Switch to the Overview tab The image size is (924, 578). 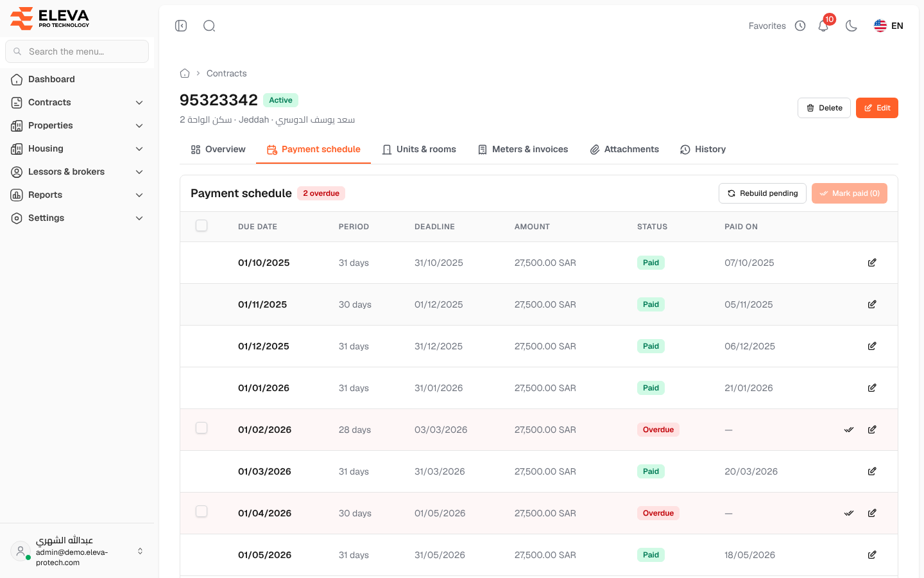218,149
